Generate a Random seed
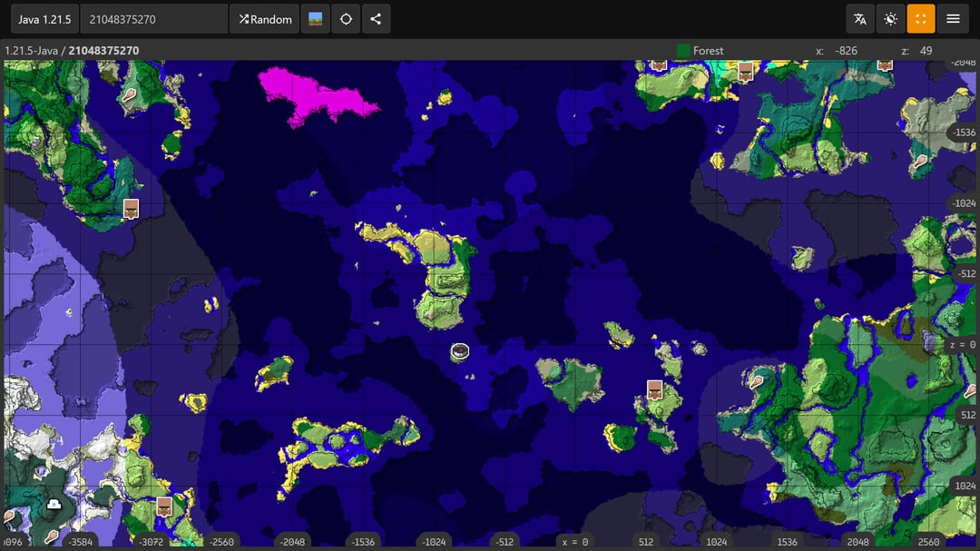The width and height of the screenshot is (980, 551). (x=265, y=19)
